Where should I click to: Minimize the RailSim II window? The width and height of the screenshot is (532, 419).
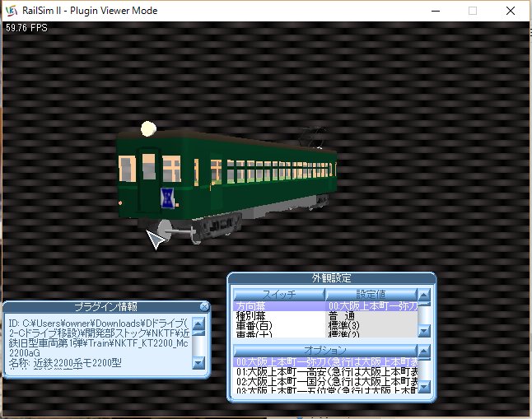click(x=436, y=11)
